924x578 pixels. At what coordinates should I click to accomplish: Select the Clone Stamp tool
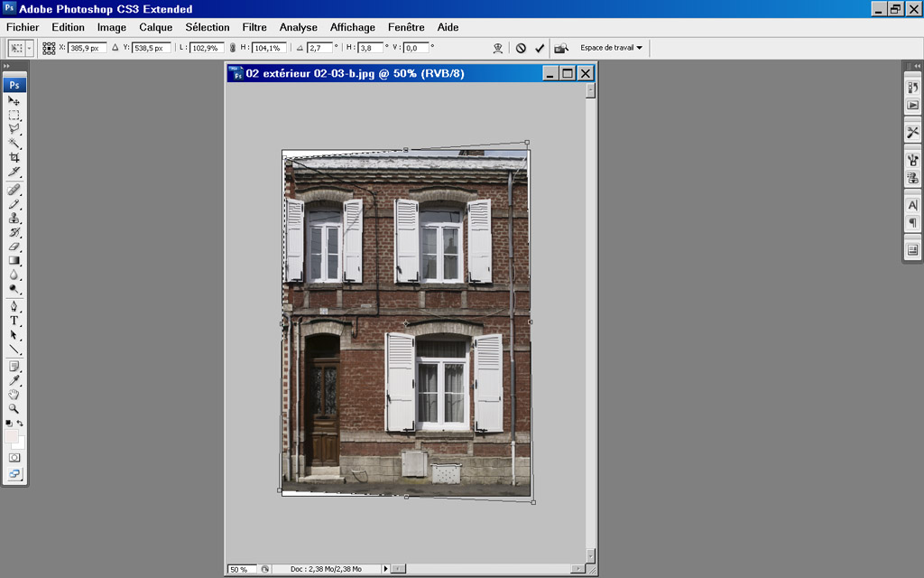coord(14,219)
